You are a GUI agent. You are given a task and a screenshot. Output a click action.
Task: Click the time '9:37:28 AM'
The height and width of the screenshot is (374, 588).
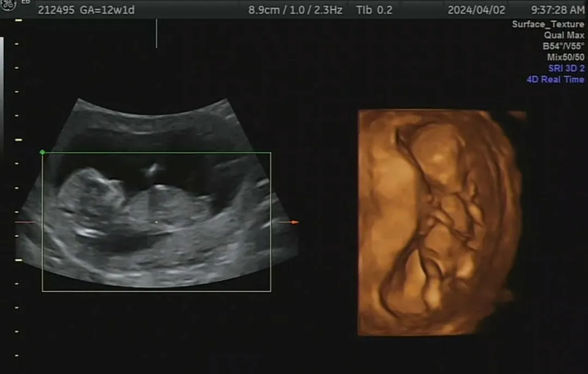pyautogui.click(x=557, y=10)
